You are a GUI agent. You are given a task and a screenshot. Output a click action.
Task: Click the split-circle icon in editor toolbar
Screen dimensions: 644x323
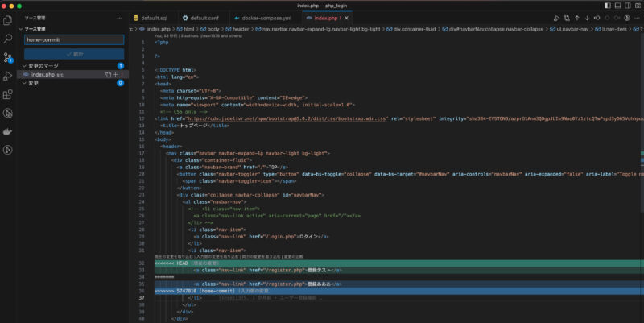[x=627, y=18]
